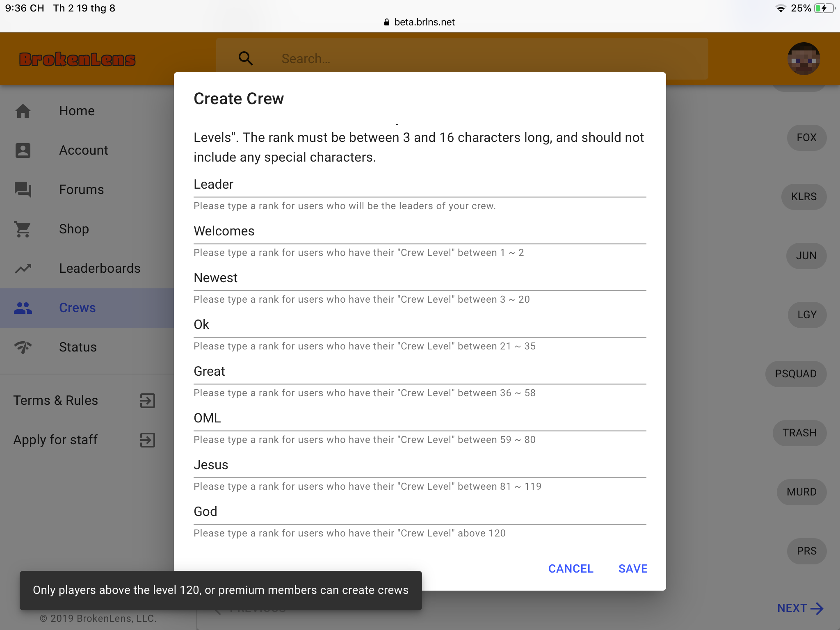Open Terms & Rules external link icon
840x630 pixels.
(148, 400)
